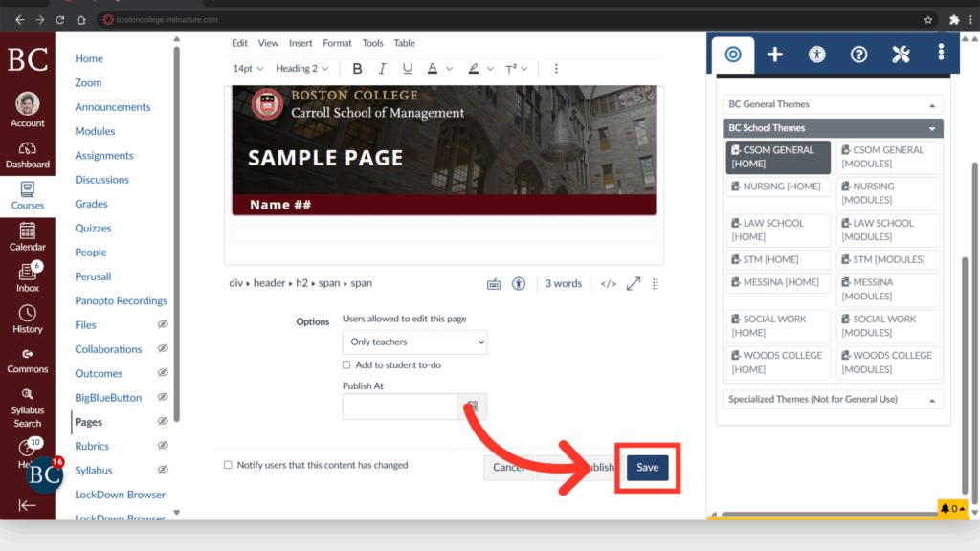Viewport: 980px width, 551px height.
Task: Open the Account avatar menu
Action: coord(28,110)
